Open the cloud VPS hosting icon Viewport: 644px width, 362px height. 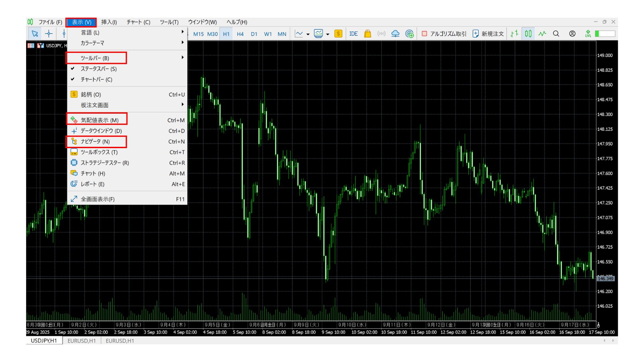395,34
